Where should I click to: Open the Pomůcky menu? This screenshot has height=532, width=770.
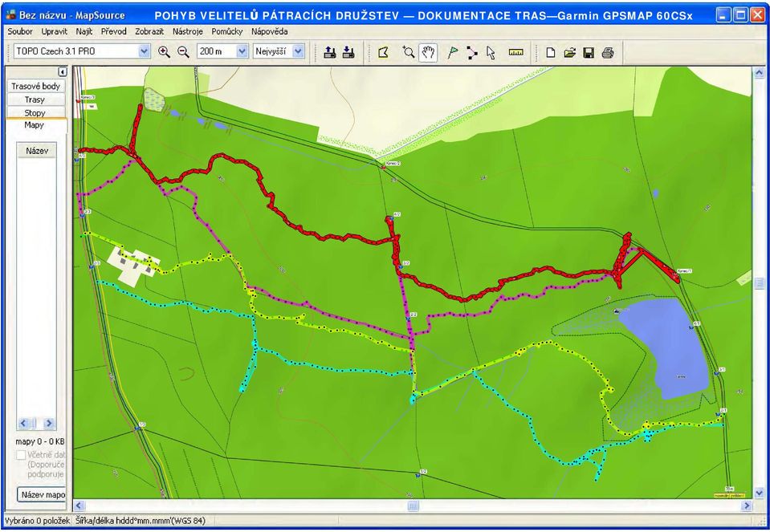tap(227, 31)
